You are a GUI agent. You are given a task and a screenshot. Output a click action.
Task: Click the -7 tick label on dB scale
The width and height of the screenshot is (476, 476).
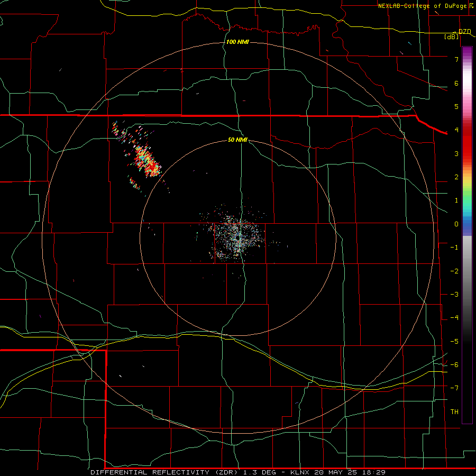point(454,388)
